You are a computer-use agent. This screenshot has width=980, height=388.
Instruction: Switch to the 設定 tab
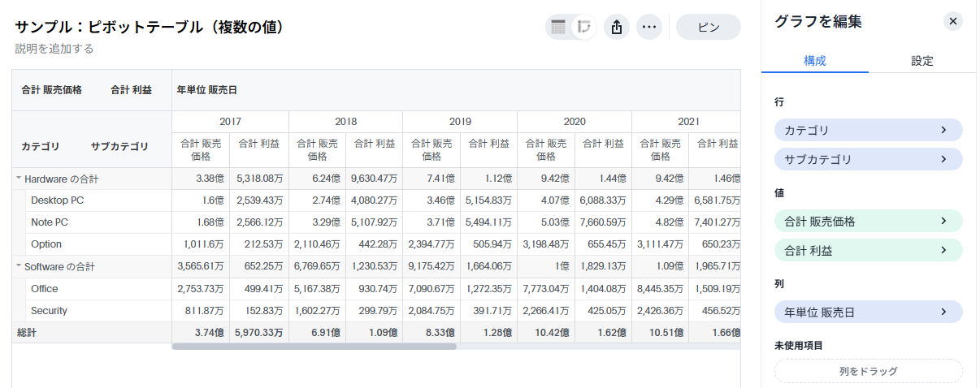click(921, 61)
